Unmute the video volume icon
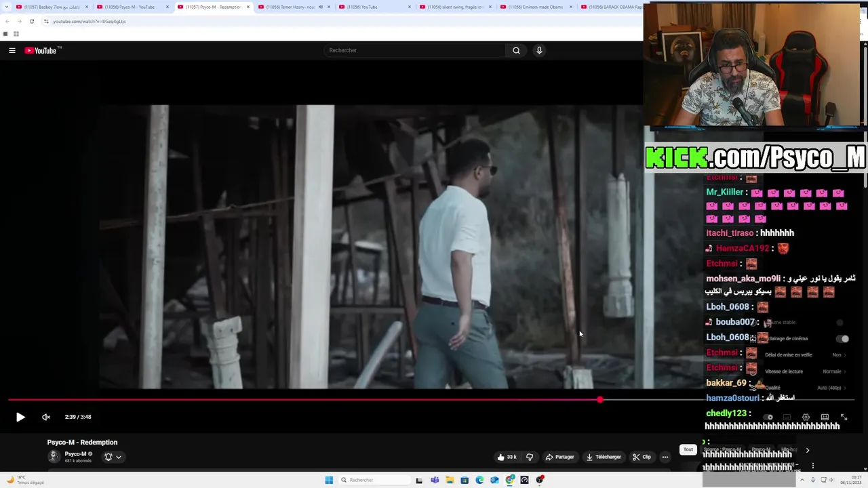This screenshot has height=488, width=868. [x=46, y=417]
